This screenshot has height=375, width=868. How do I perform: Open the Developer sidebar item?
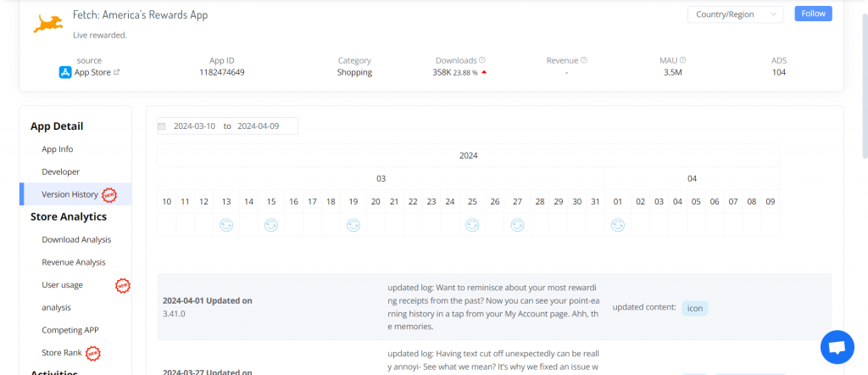point(60,171)
